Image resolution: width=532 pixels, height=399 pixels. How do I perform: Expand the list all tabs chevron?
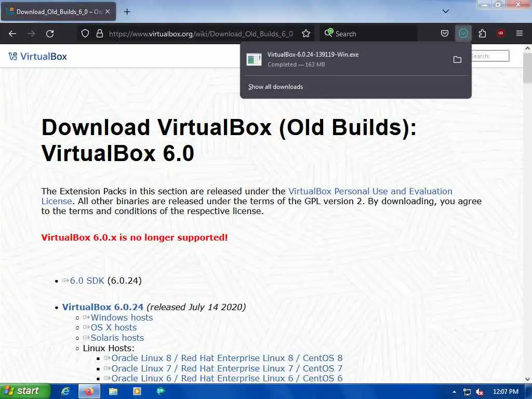tap(445, 11)
